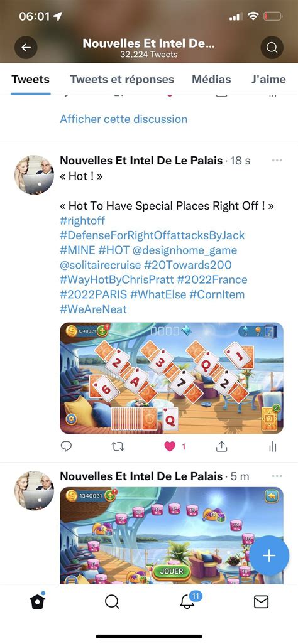This screenshot has width=298, height=644.
Task: Switch to Tweets et réponses tab
Action: click(x=122, y=79)
